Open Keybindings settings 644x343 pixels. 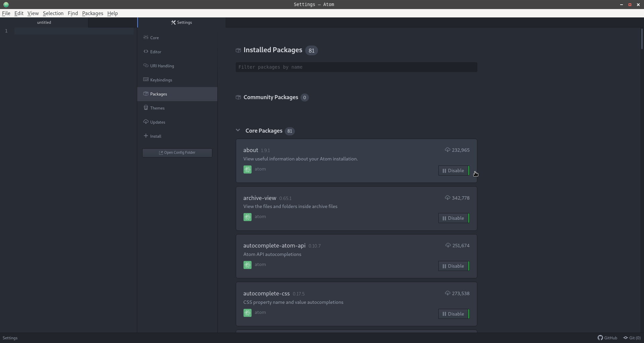pos(177,80)
